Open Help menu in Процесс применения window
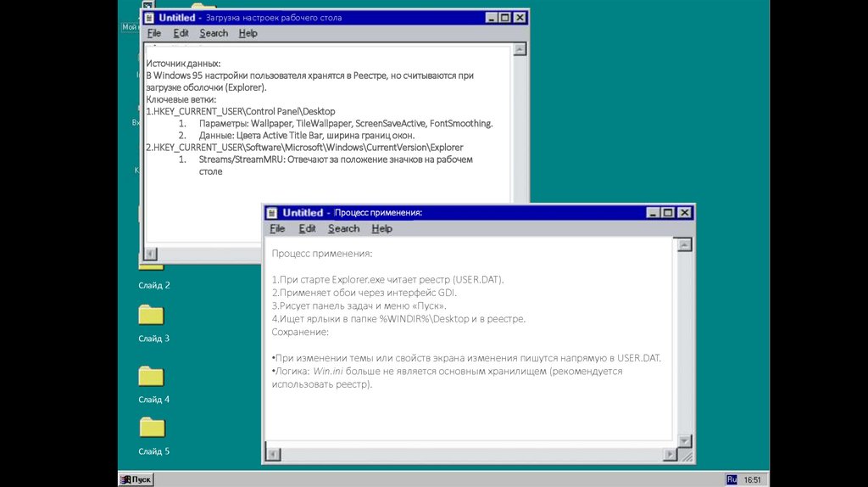This screenshot has width=868, height=487. pos(382,228)
